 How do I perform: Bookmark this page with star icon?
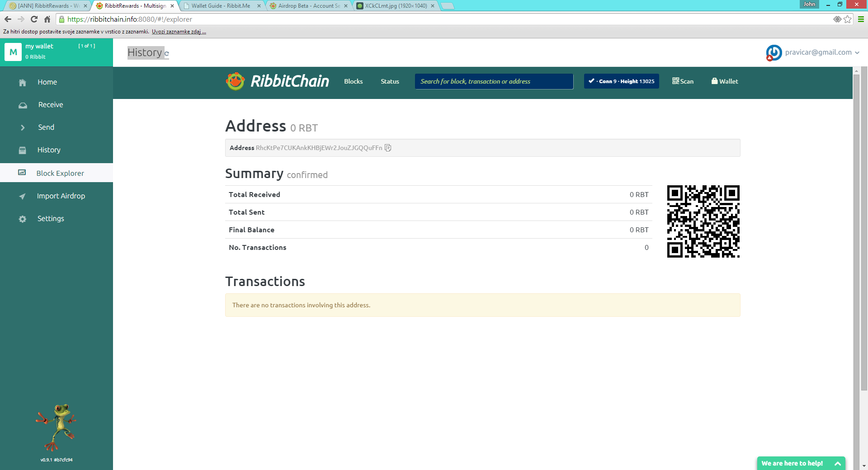pyautogui.click(x=848, y=19)
